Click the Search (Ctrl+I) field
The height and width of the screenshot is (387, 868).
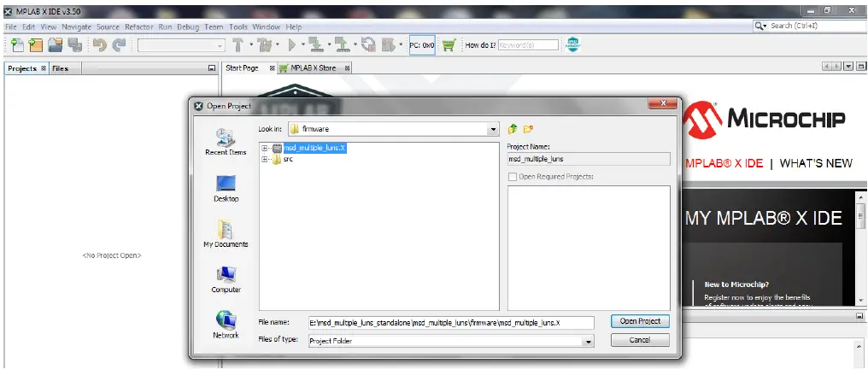tap(809, 26)
